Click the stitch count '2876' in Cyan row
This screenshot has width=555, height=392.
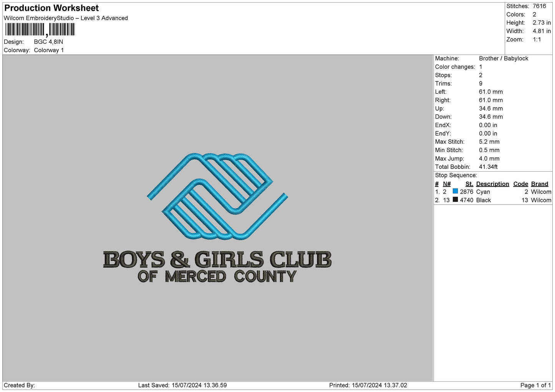click(467, 192)
